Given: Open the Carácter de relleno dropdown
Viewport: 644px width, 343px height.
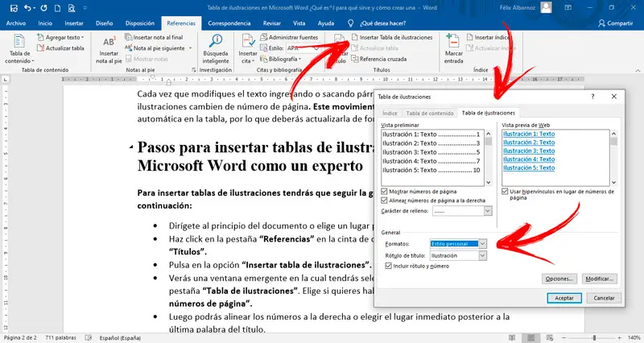Looking at the screenshot, I should tap(488, 211).
